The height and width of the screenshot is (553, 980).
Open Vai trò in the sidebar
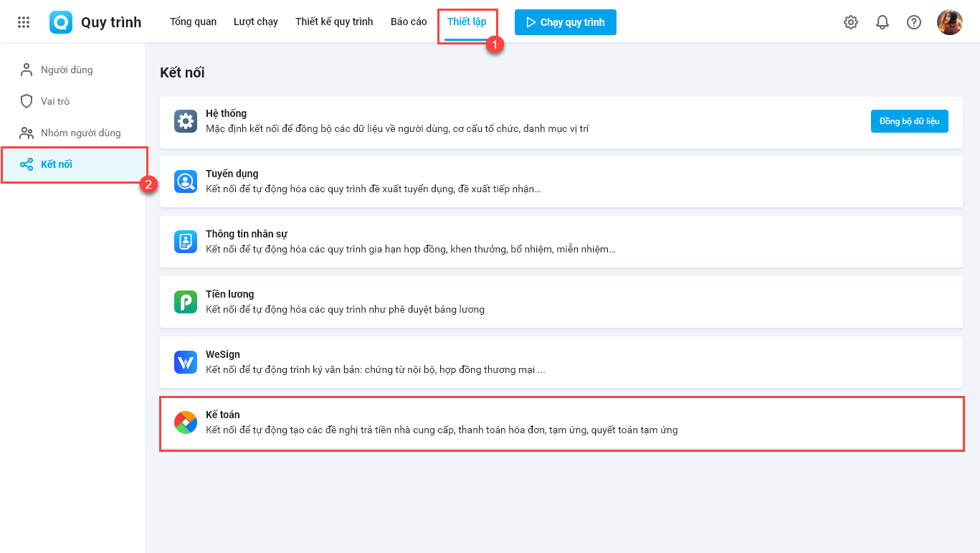[x=72, y=101]
